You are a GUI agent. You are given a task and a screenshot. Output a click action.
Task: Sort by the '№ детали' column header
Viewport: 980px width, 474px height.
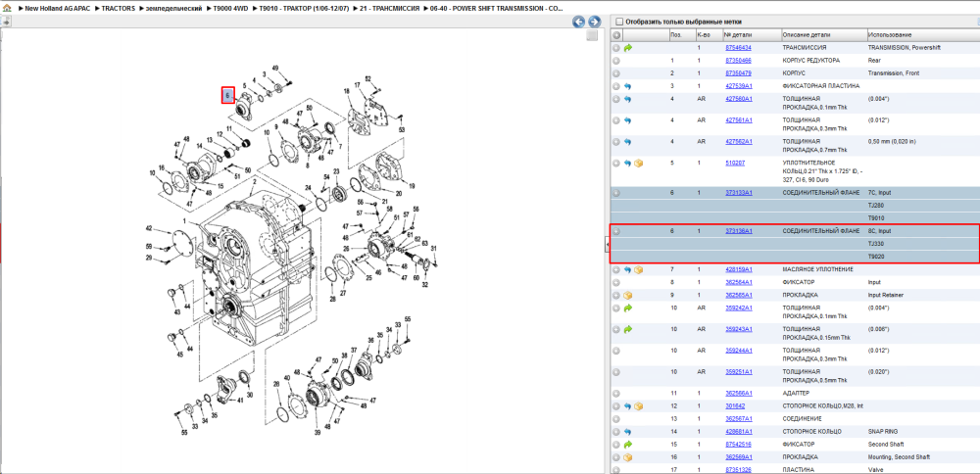pyautogui.click(x=752, y=35)
